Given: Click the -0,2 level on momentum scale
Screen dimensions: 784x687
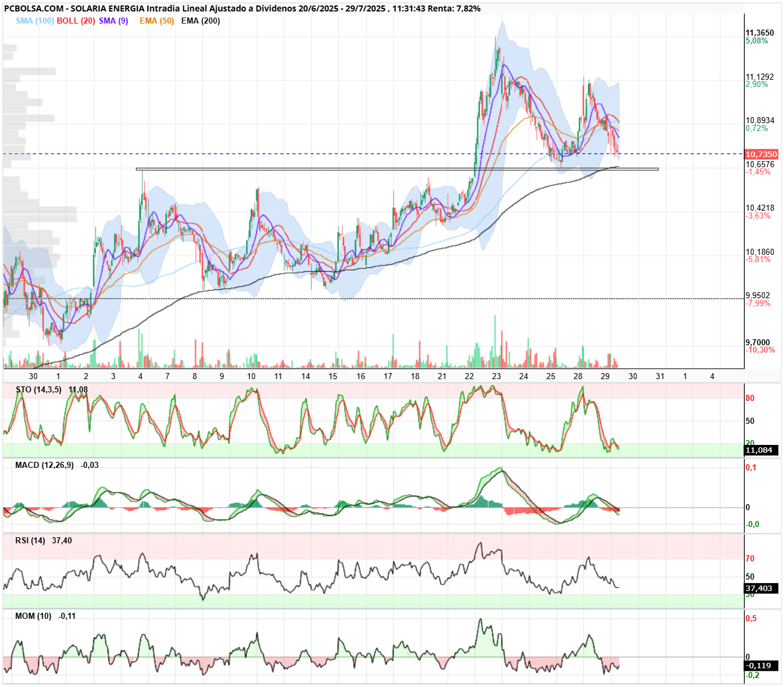Looking at the screenshot, I should pyautogui.click(x=753, y=675).
